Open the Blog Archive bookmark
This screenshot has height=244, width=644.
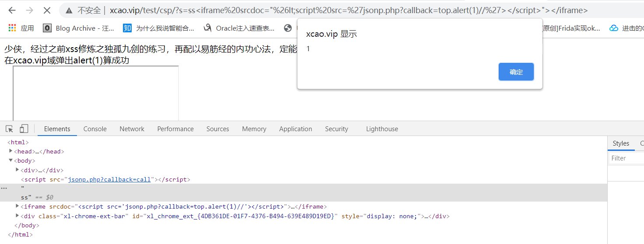click(79, 28)
